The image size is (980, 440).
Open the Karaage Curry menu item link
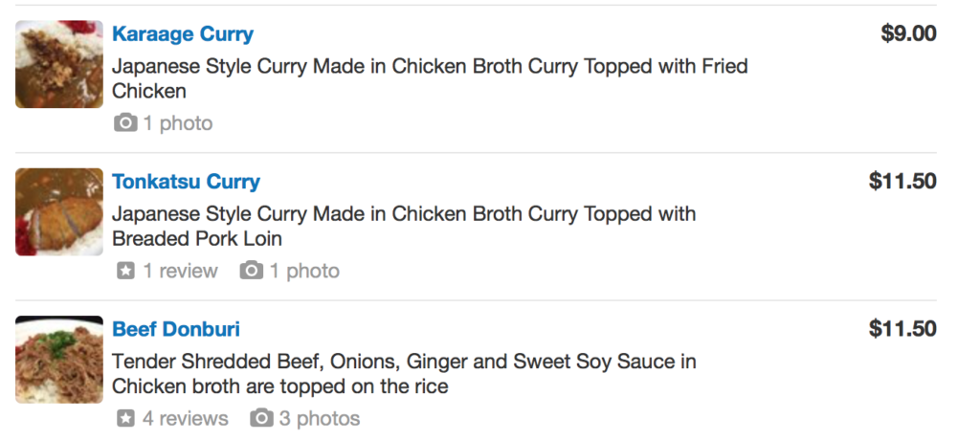click(x=182, y=34)
